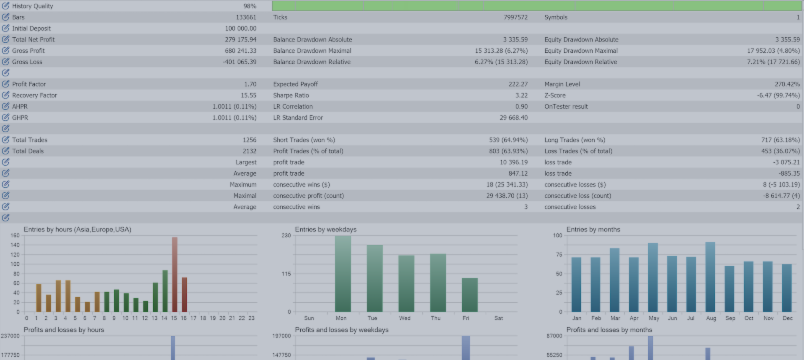The image size is (804, 360).
Task: Click the 'LR Correlation' label
Action: click(x=293, y=107)
